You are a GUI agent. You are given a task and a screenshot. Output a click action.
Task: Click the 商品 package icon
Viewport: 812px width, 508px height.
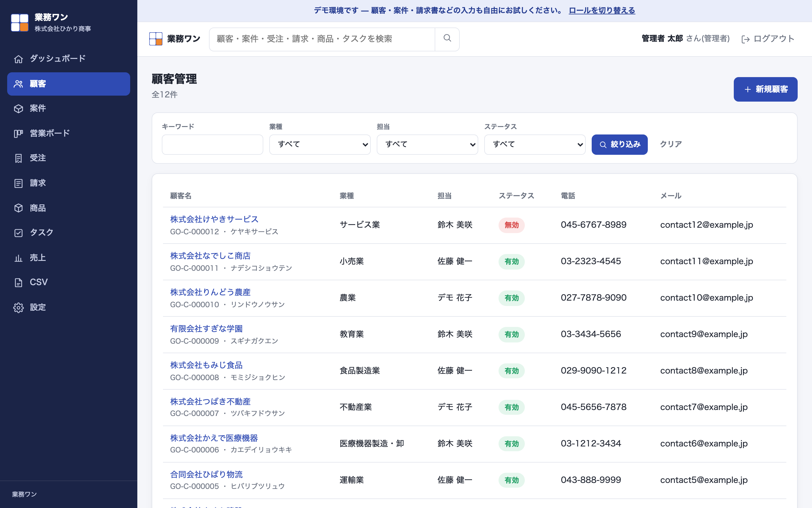[19, 208]
